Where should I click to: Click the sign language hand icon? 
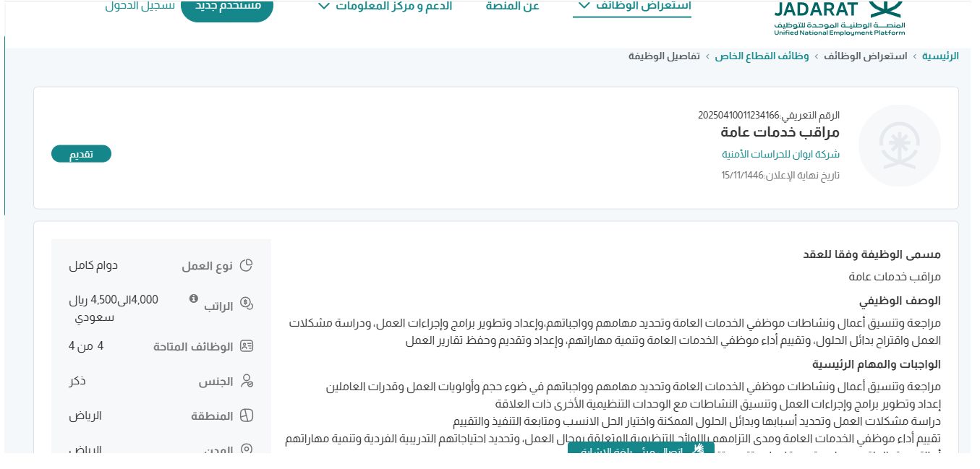point(698,450)
